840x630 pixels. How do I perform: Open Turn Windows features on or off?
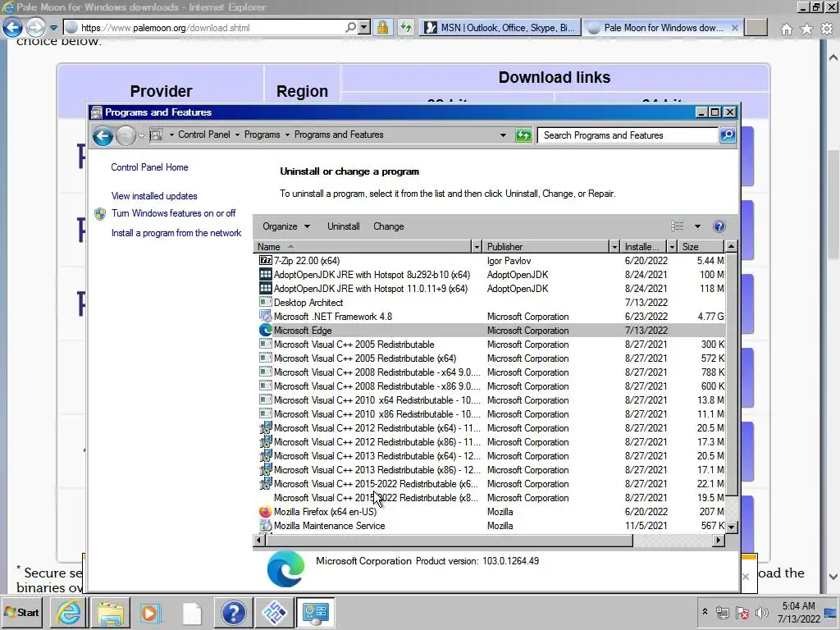[174, 213]
